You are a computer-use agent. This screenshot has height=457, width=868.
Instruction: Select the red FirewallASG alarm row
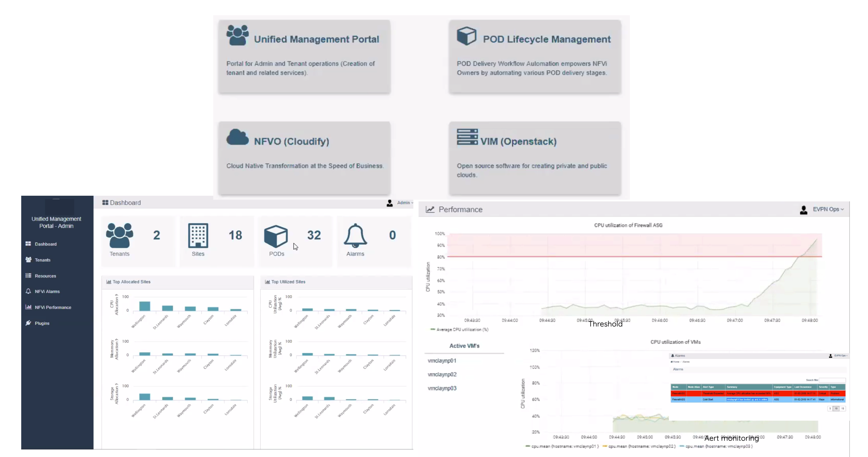(x=758, y=393)
